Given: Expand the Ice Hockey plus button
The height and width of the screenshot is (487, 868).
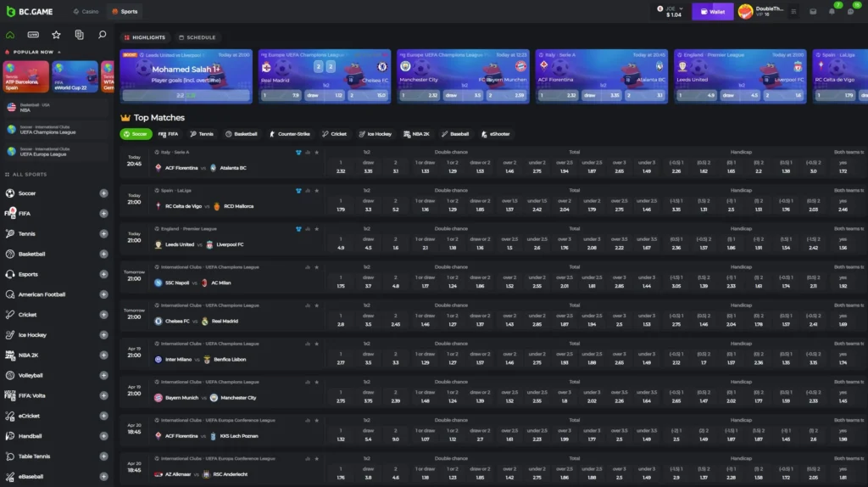Looking at the screenshot, I should click(103, 334).
